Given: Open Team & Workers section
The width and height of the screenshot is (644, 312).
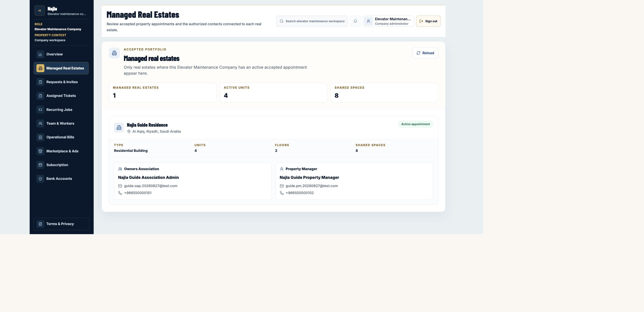Looking at the screenshot, I should point(61,123).
